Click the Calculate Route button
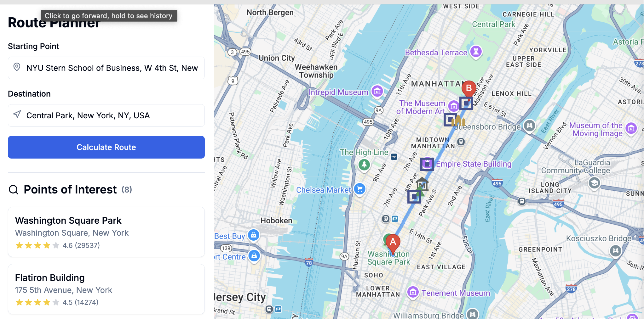Image resolution: width=644 pixels, height=319 pixels. coord(106,147)
